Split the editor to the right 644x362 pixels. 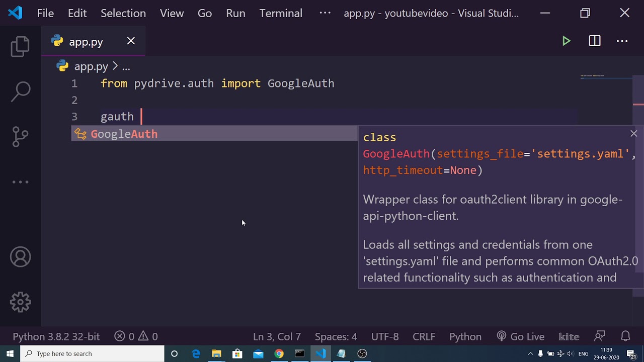[x=595, y=41]
